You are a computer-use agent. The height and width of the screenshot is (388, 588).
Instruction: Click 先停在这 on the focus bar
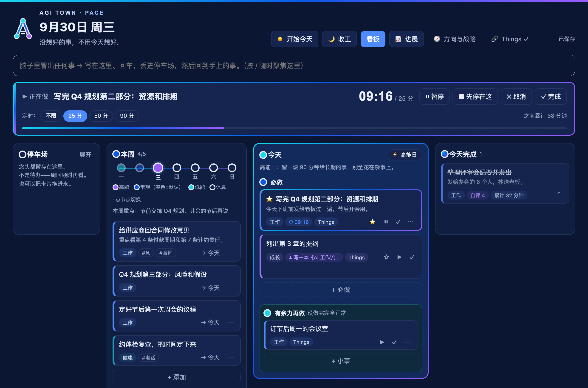pos(475,97)
